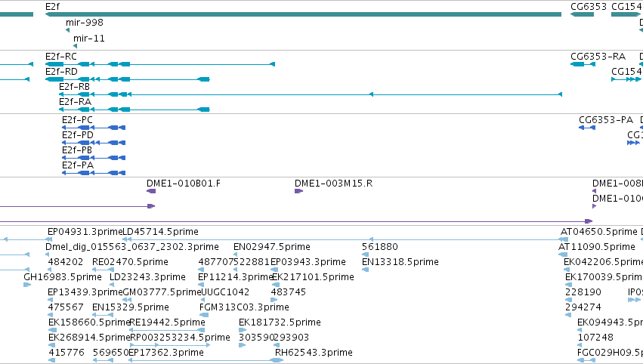The height and width of the screenshot is (364, 643).
Task: Click the 107248 feature label
Action: point(595,338)
